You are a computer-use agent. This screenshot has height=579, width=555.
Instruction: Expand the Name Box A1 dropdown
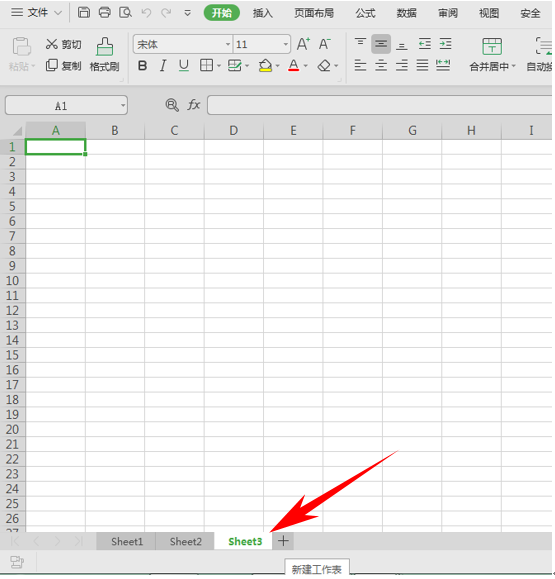pyautogui.click(x=123, y=106)
